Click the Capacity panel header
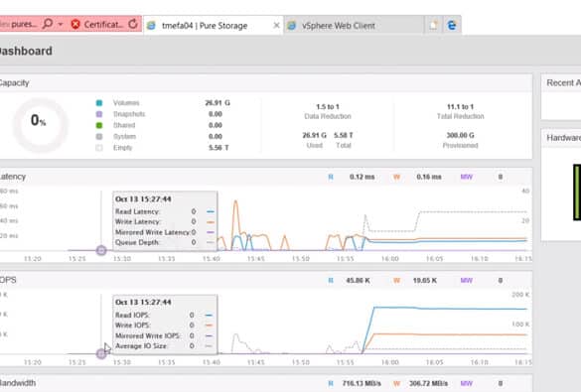The image size is (581, 392). 266,83
